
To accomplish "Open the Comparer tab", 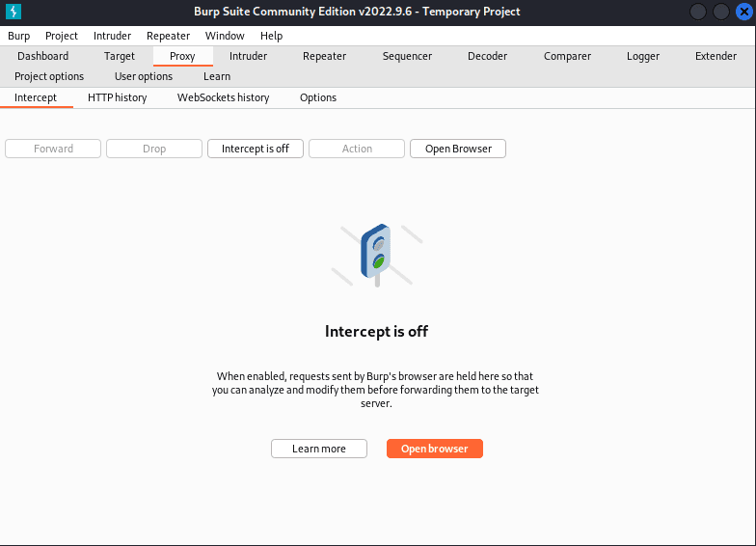I will pyautogui.click(x=567, y=56).
